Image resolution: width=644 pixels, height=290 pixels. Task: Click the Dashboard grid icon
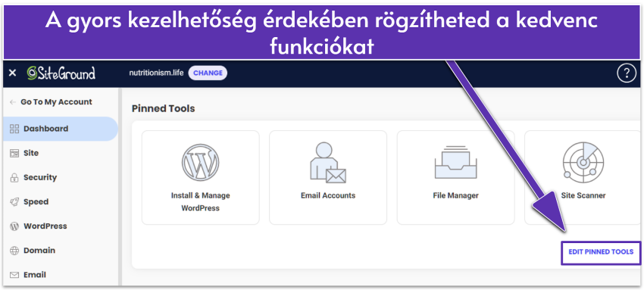pyautogui.click(x=14, y=129)
